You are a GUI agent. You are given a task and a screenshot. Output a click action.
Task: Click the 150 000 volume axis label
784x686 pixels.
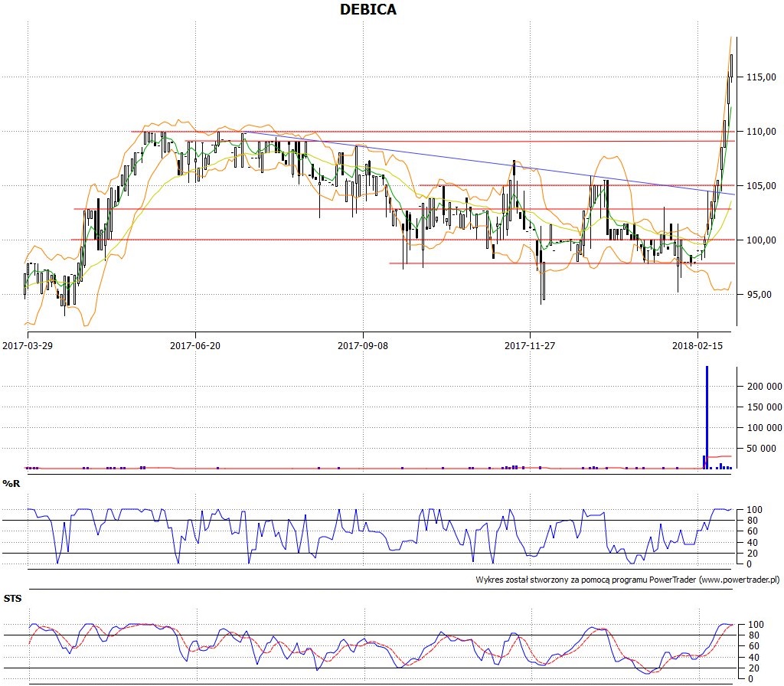point(765,407)
